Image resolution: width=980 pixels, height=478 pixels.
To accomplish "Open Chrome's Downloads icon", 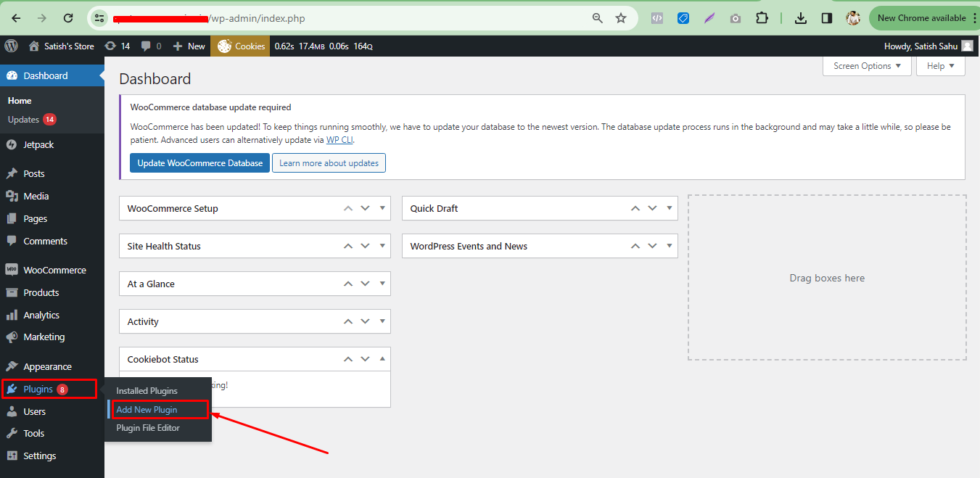I will click(x=801, y=18).
